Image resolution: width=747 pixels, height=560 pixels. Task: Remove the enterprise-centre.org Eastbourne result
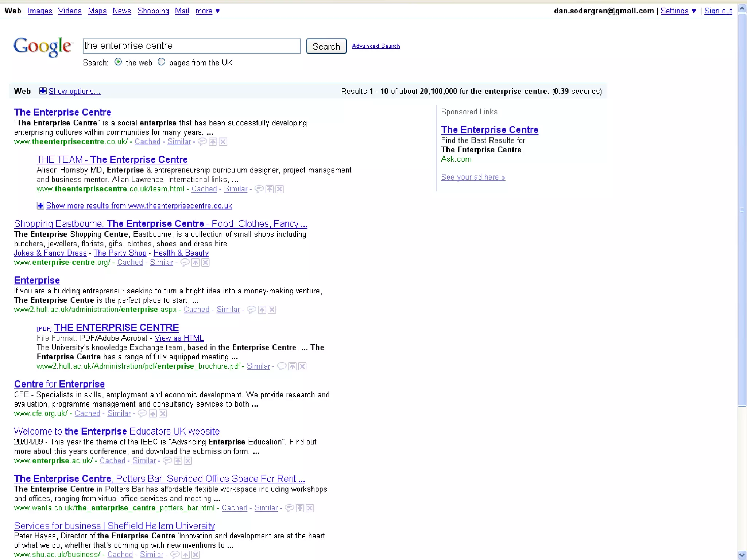206,262
